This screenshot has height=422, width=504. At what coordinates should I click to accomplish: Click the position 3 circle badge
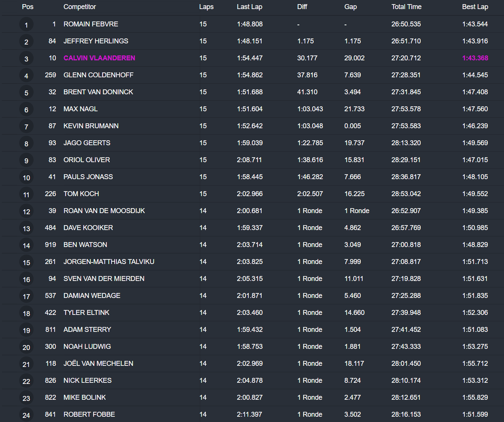coord(26,59)
